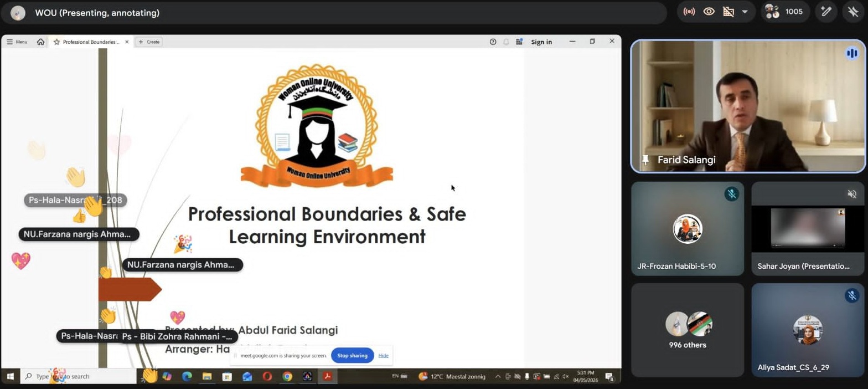
Task: Click the Wi-Fi network icon in system tray
Action: 556,376
